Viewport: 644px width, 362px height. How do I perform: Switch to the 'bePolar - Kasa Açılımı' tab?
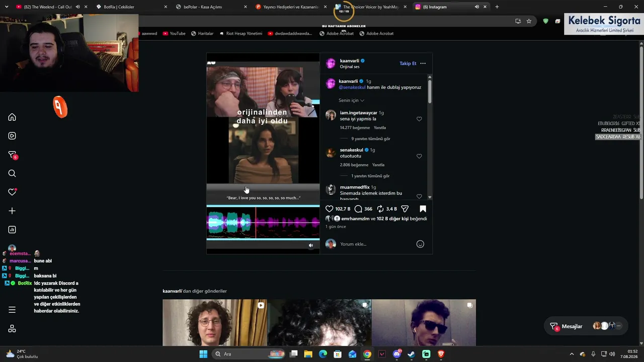pyautogui.click(x=212, y=7)
